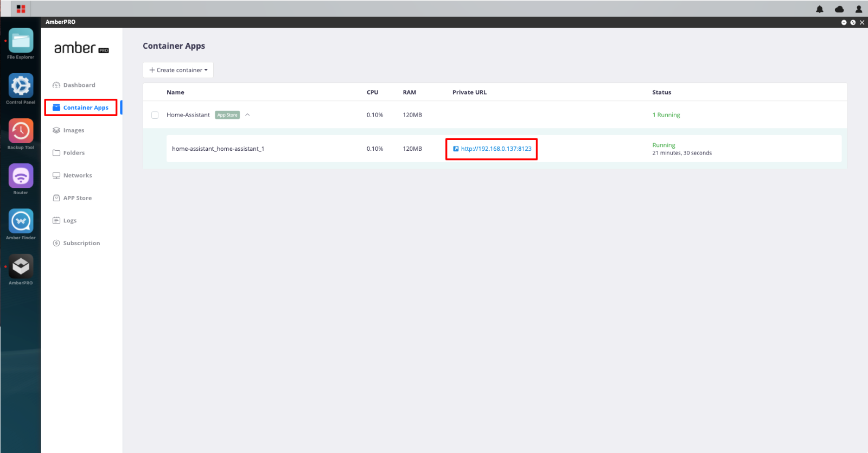Image resolution: width=868 pixels, height=453 pixels.
Task: Open the http://192.168.0.137:8123 link
Action: (x=496, y=149)
